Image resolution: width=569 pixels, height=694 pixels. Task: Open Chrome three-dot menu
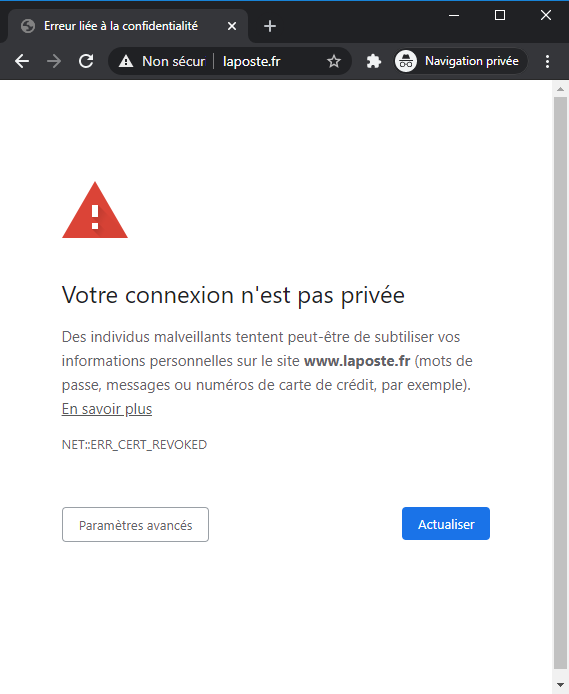pyautogui.click(x=547, y=61)
